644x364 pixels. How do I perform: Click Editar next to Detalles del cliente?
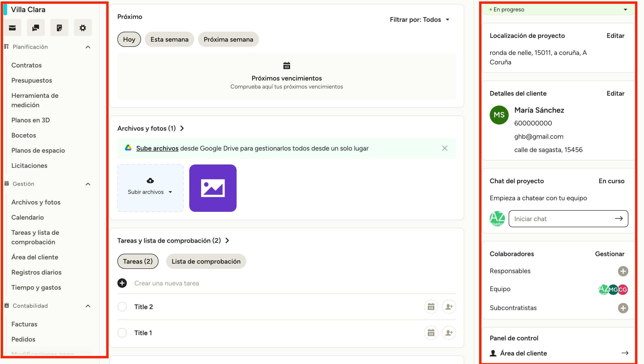click(615, 93)
